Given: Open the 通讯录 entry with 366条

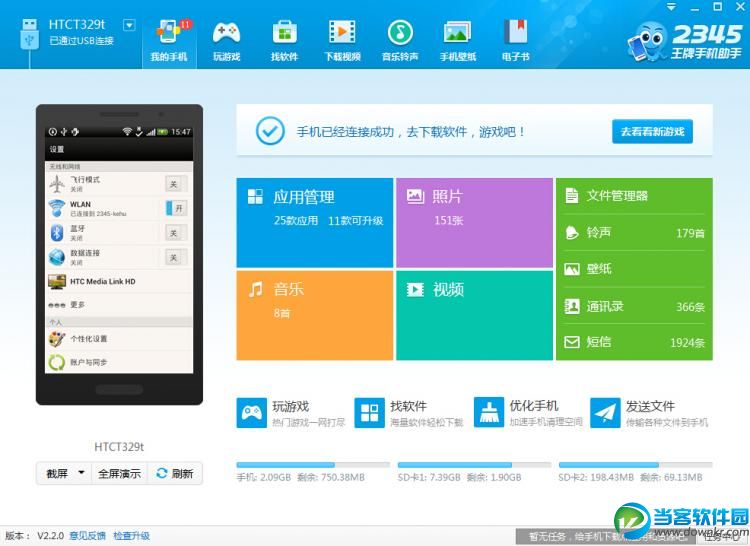Looking at the screenshot, I should pyautogui.click(x=634, y=306).
